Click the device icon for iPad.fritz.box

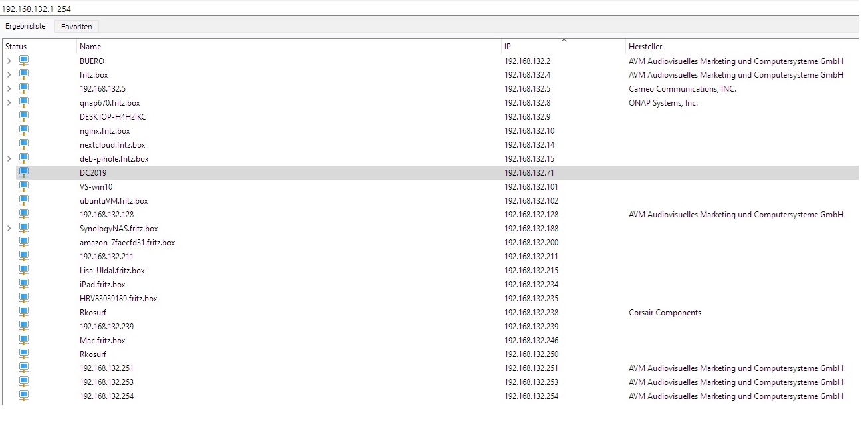tap(24, 284)
